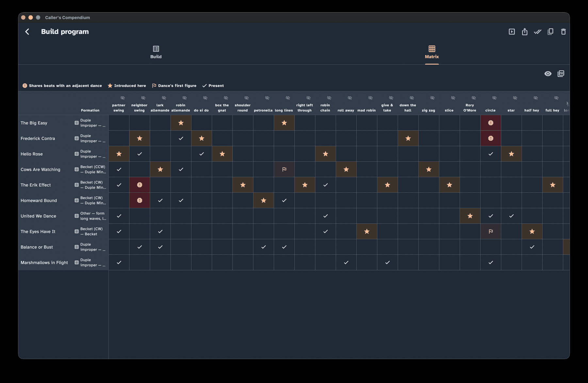588x383 pixels.
Task: Click the star in Hello Rose partner swing
Action: tap(119, 154)
